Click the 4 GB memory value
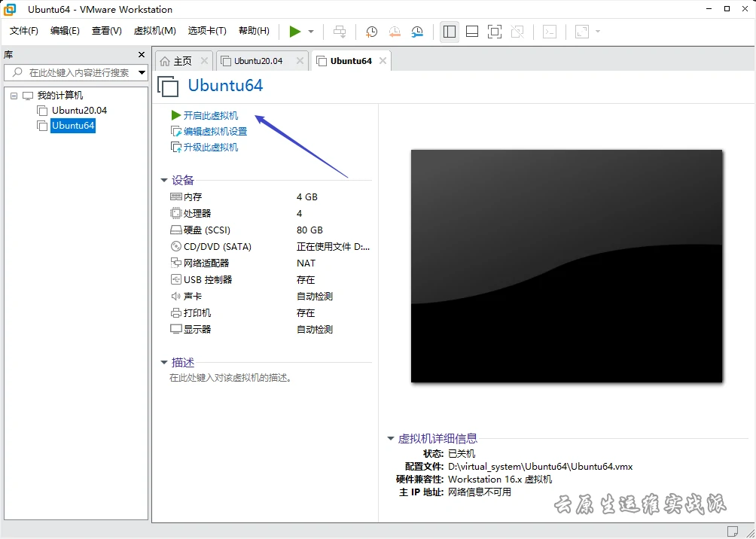756x539 pixels. [x=307, y=196]
